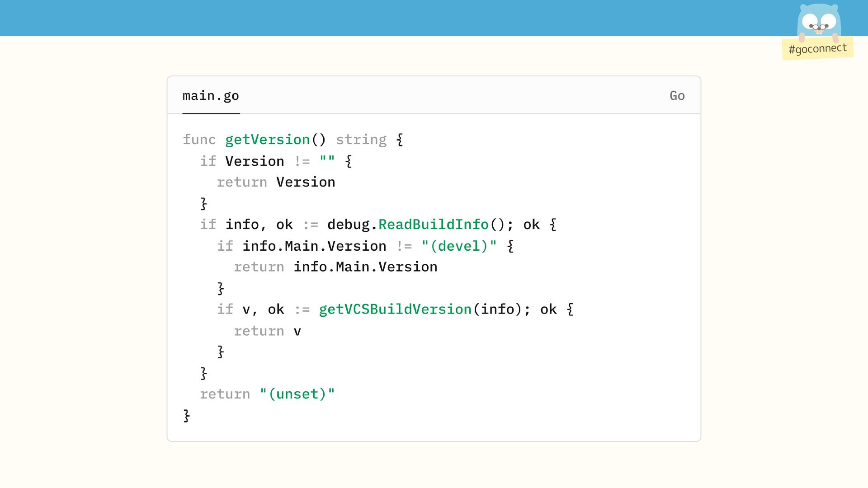The image size is (868, 488).
Task: Click the debug package identifier
Action: click(349, 225)
